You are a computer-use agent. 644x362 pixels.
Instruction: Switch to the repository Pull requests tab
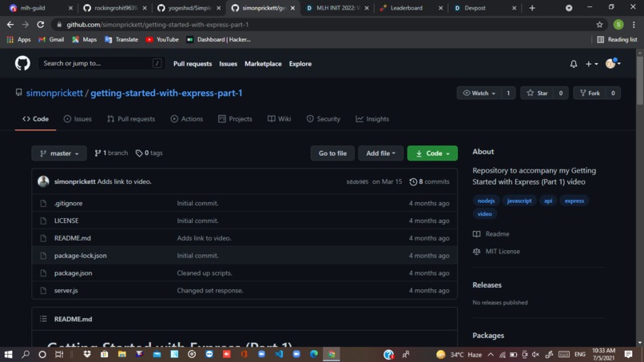[131, 119]
